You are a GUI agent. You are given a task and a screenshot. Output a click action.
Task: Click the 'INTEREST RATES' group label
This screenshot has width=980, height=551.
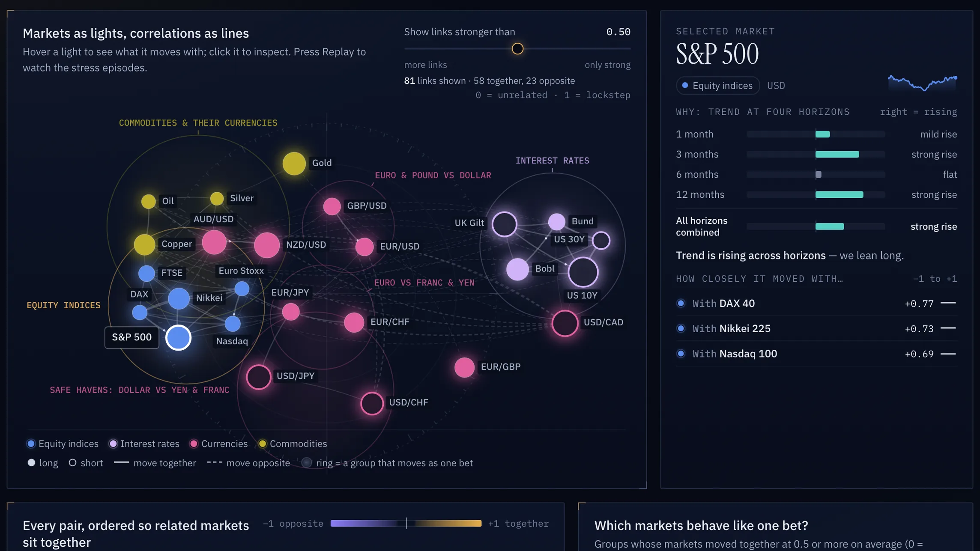(552, 161)
